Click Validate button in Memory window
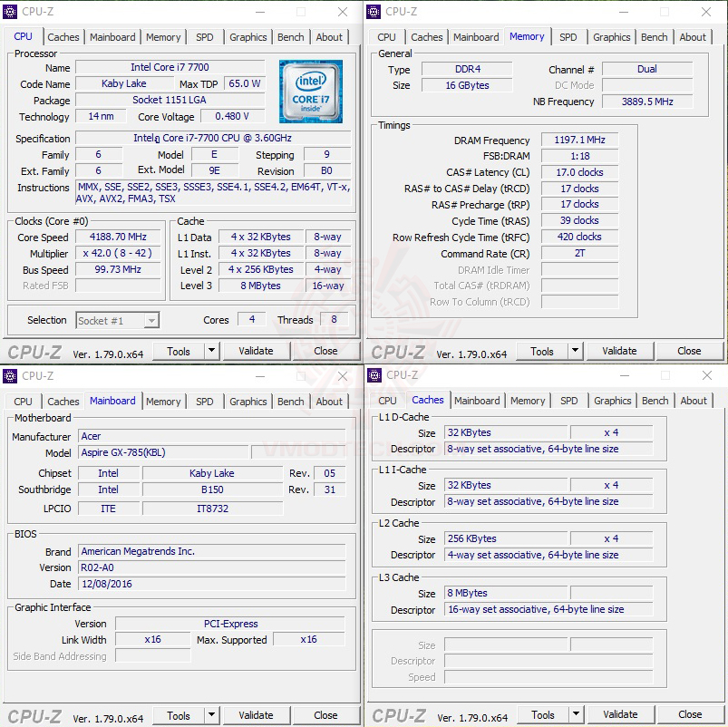Image resolution: width=728 pixels, height=727 pixels. pos(619,351)
